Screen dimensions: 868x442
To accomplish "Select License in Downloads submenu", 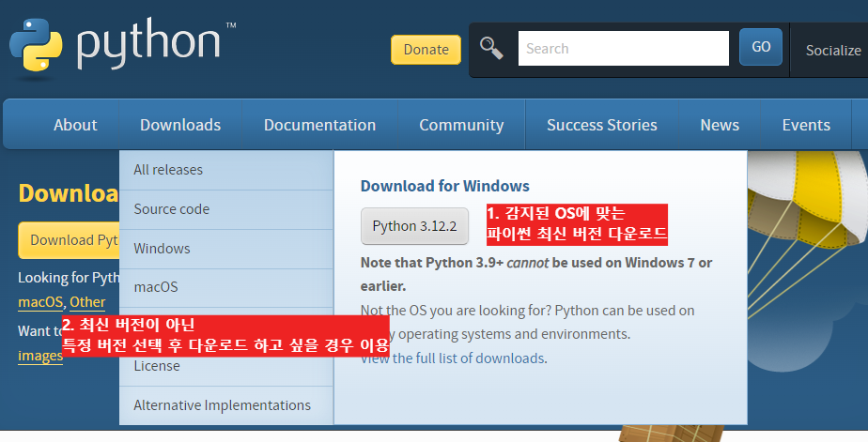I will (225, 370).
